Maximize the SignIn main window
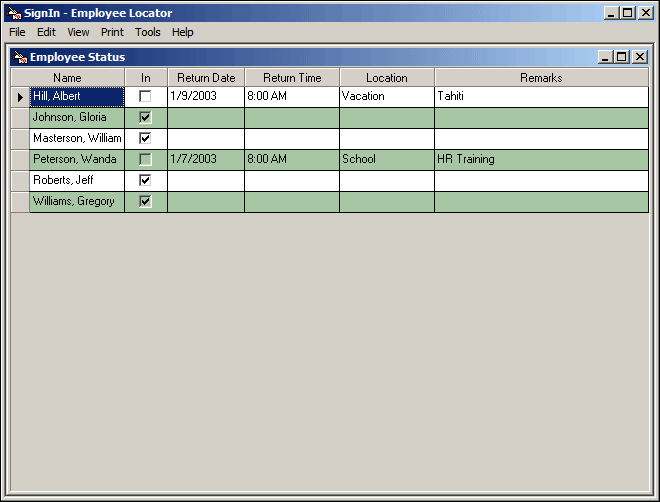Screen dimensions: 660x502 [627, 13]
